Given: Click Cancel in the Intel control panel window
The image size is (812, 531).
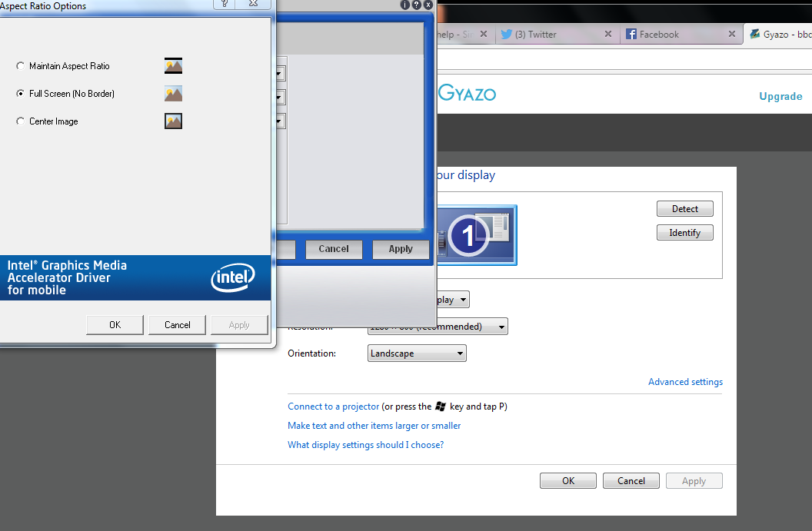Looking at the screenshot, I should coord(334,249).
